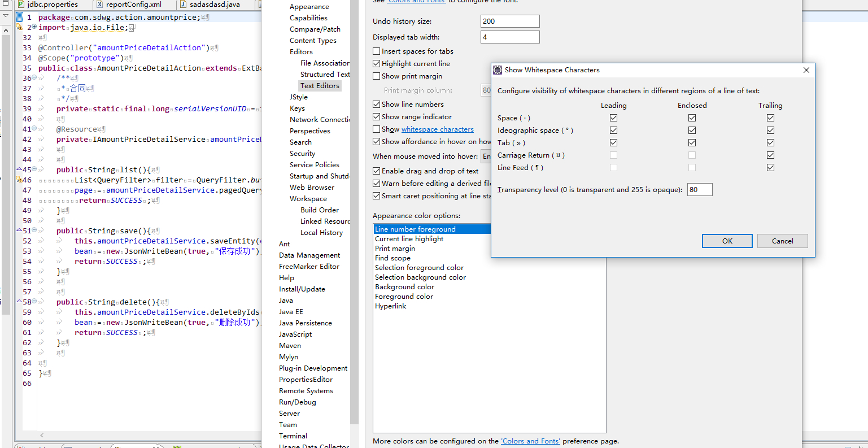Open the 'whitespace characters' link
This screenshot has width=868, height=448.
click(438, 129)
